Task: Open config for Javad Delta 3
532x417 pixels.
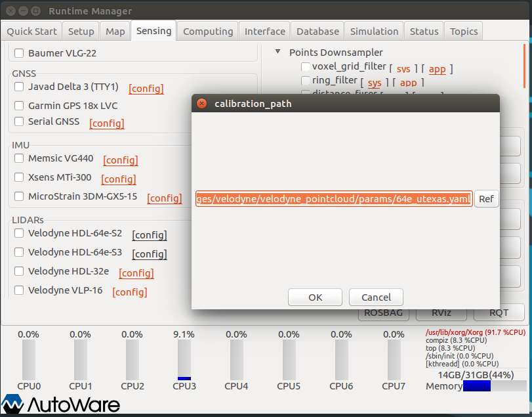Action: (146, 89)
